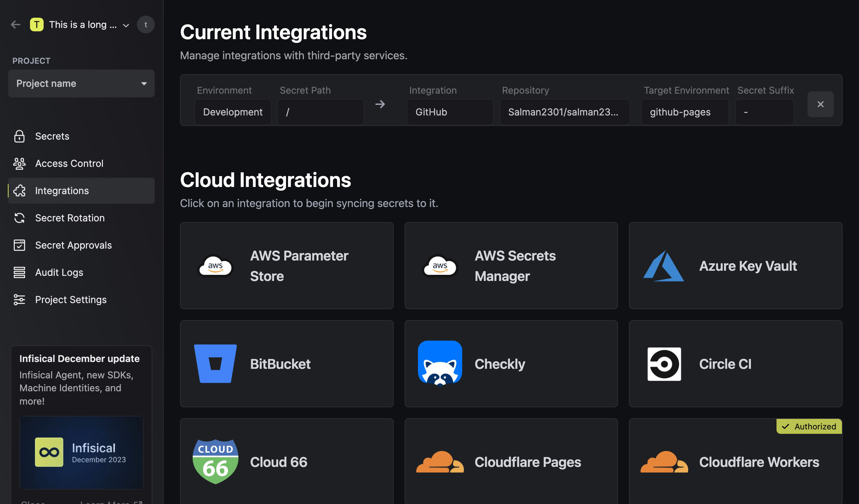This screenshot has width=859, height=504.
Task: Open the Project name dropdown
Action: point(81,83)
